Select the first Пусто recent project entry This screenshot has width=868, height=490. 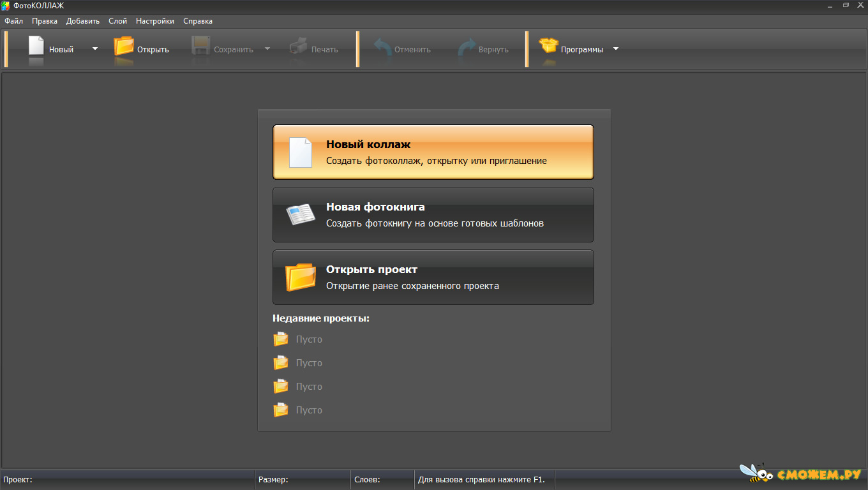[298, 339]
